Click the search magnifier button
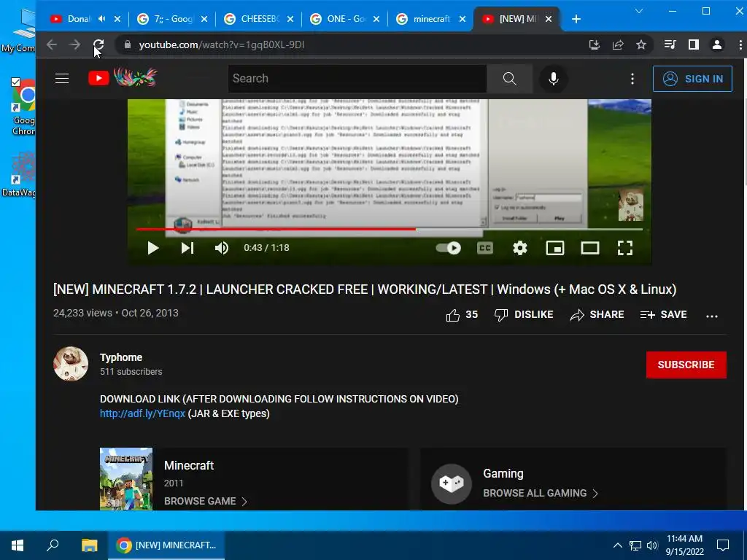The width and height of the screenshot is (747, 560). [x=509, y=79]
